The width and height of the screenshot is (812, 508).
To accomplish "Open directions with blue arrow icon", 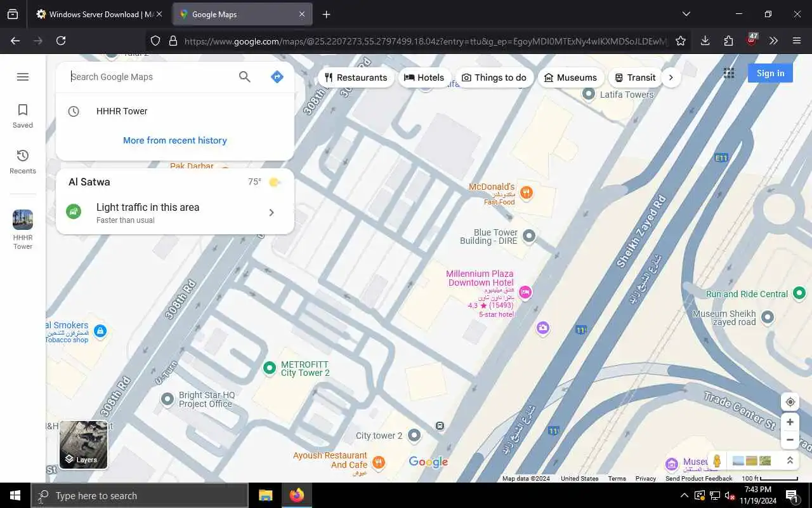I will (x=277, y=77).
